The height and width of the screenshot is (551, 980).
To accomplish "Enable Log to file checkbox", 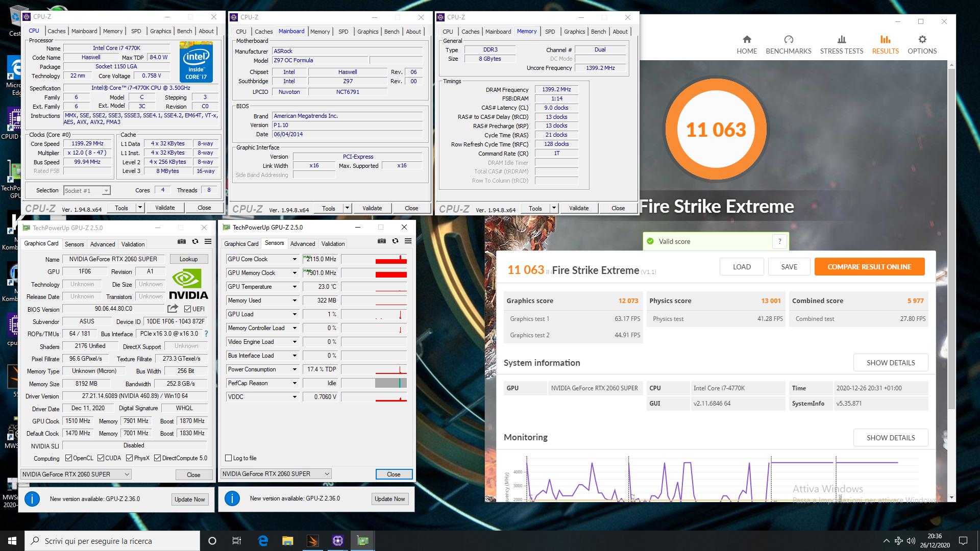I will pos(229,458).
